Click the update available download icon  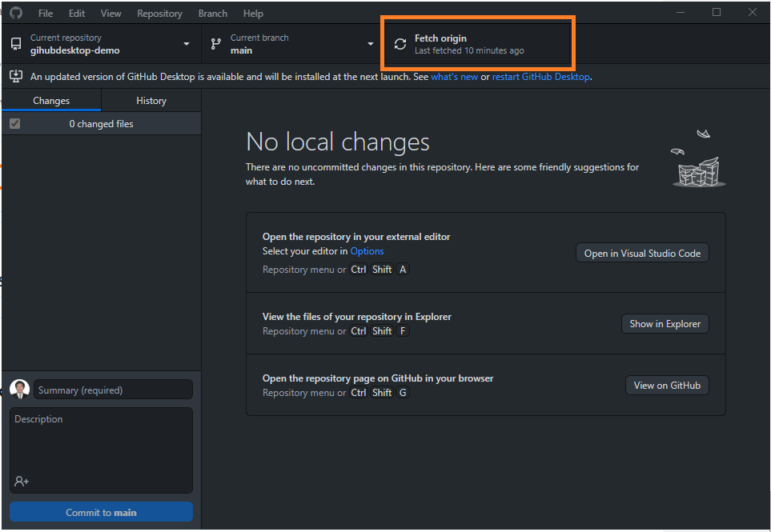[x=16, y=76]
